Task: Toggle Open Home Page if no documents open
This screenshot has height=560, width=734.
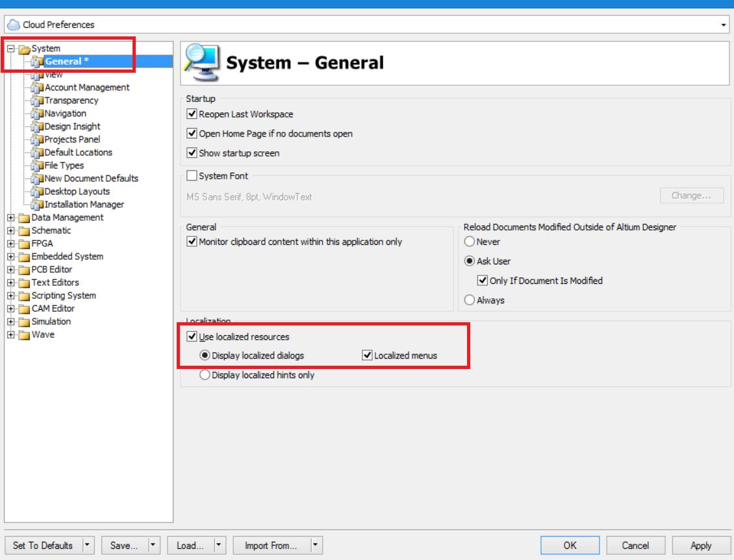Action: pos(192,133)
